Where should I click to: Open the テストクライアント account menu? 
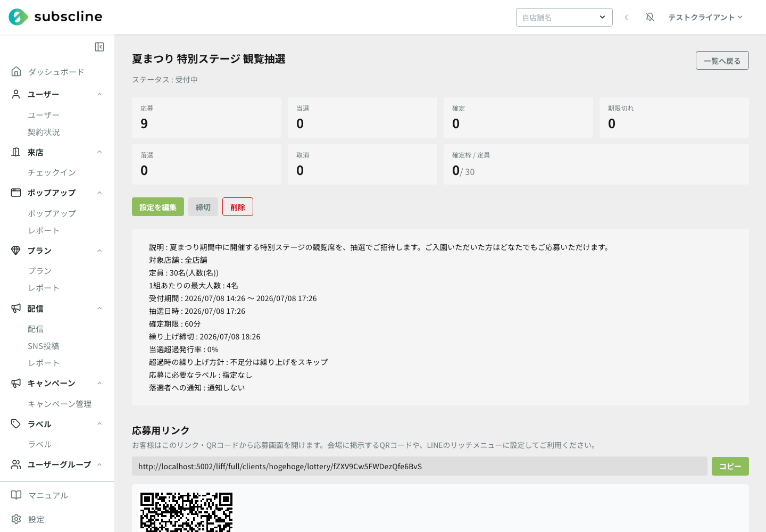click(705, 17)
